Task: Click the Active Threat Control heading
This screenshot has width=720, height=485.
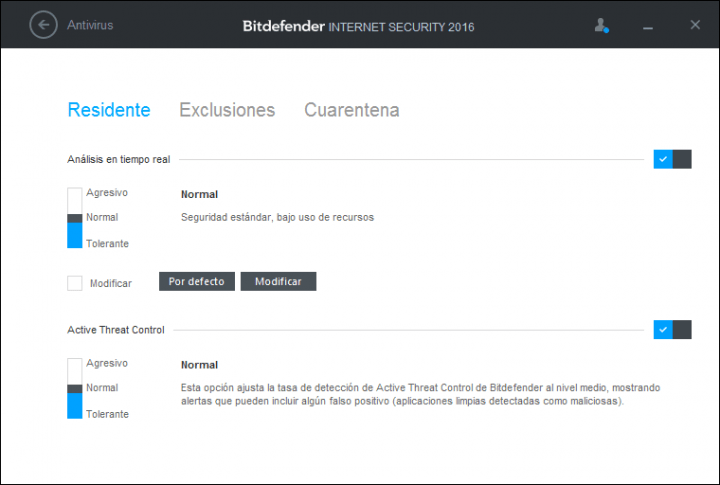Action: (x=116, y=330)
